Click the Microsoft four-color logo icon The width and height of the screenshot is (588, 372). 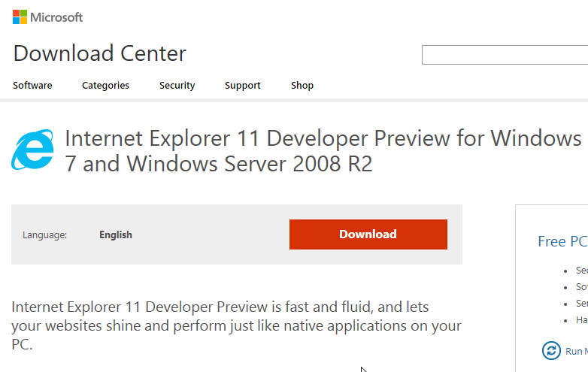click(20, 17)
